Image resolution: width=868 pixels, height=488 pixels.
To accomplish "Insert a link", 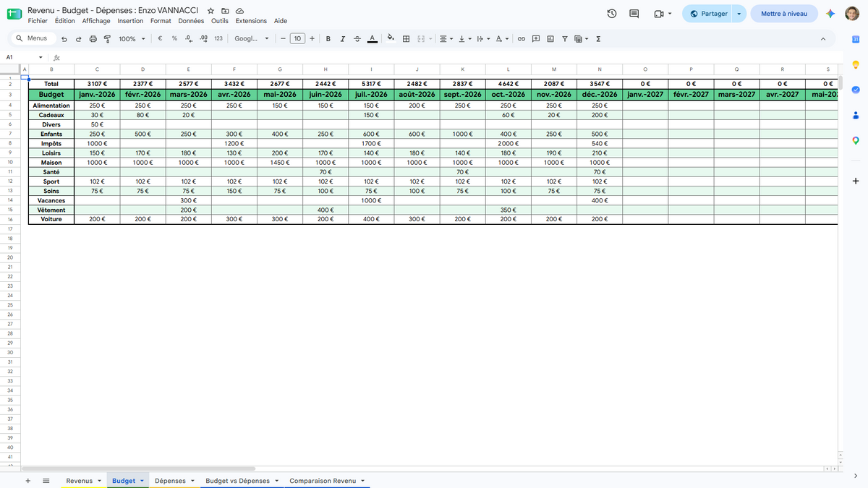I will click(x=521, y=39).
